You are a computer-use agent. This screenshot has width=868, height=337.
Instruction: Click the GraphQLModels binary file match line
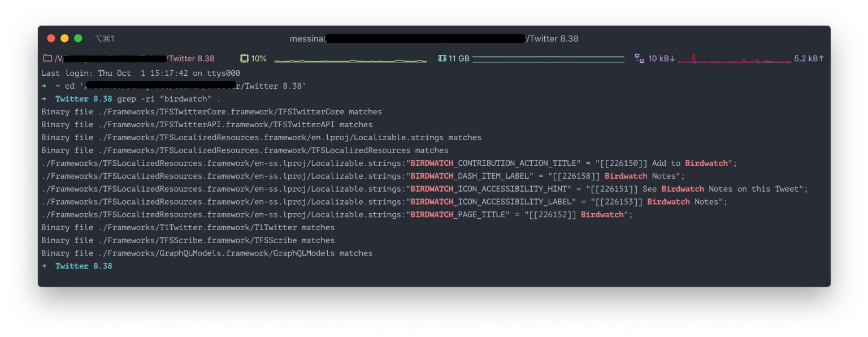(x=207, y=253)
